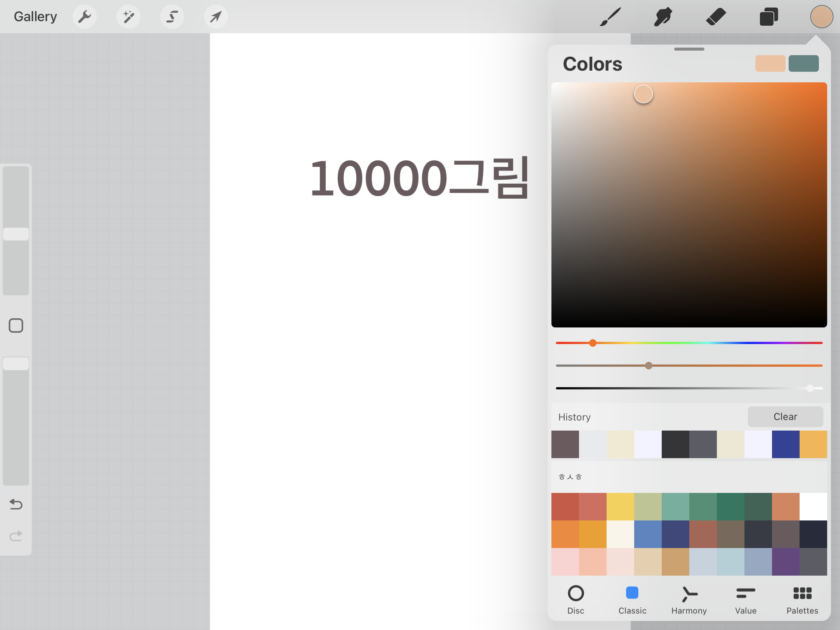Choose the sage olive palette swatch
Screen dimensions: 840x630
tap(648, 506)
